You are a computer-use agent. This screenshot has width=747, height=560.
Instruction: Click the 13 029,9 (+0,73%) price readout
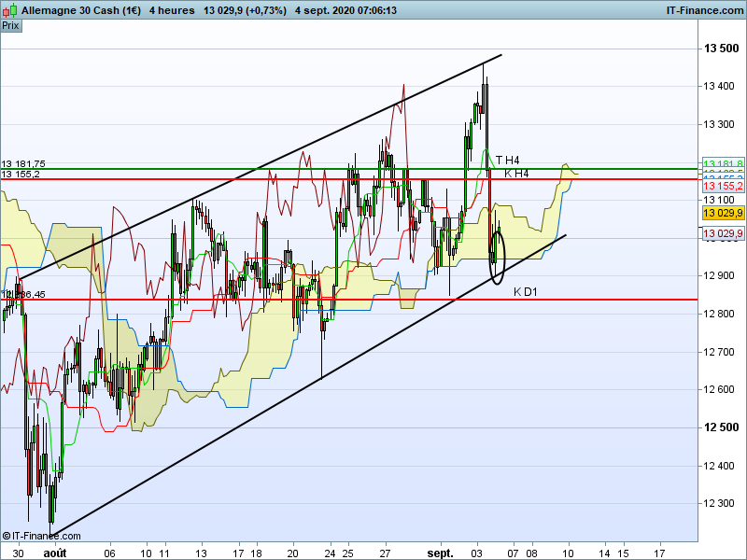click(245, 10)
